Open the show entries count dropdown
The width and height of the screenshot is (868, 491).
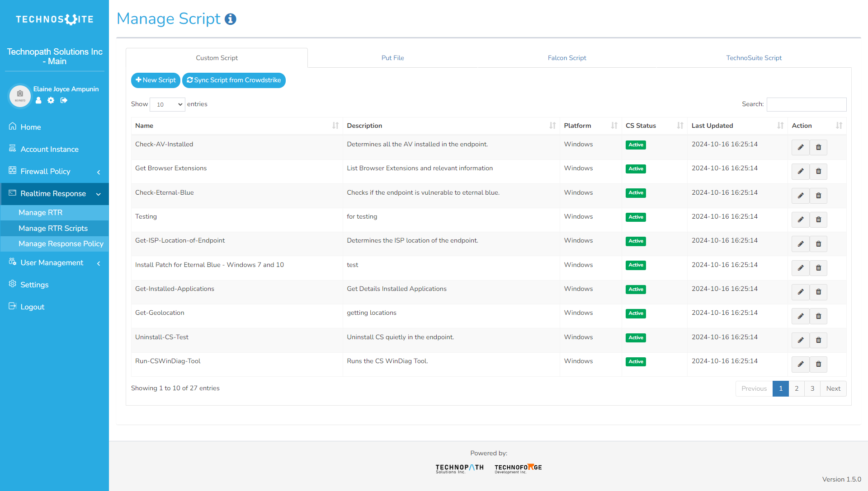click(167, 104)
